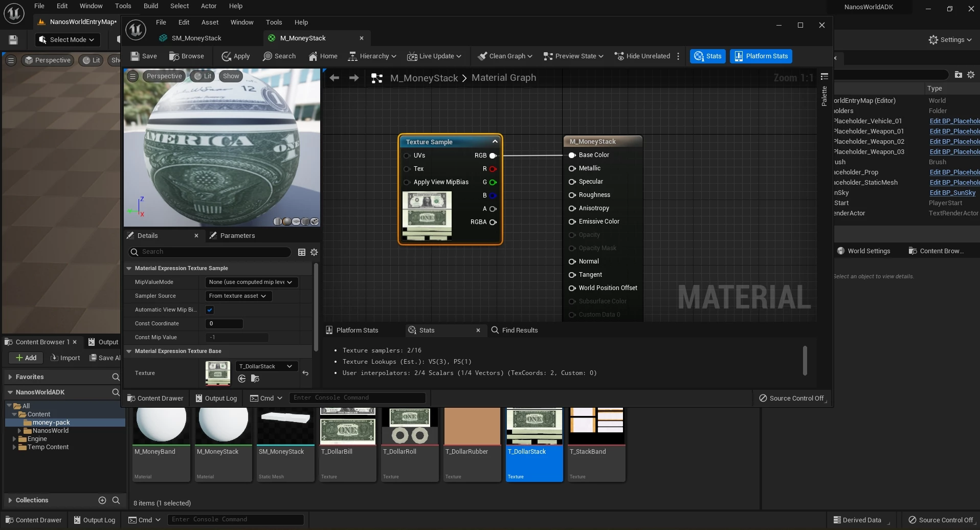Uncheck Automatic View Mip Bias checkbox
980x530 pixels.
210,310
